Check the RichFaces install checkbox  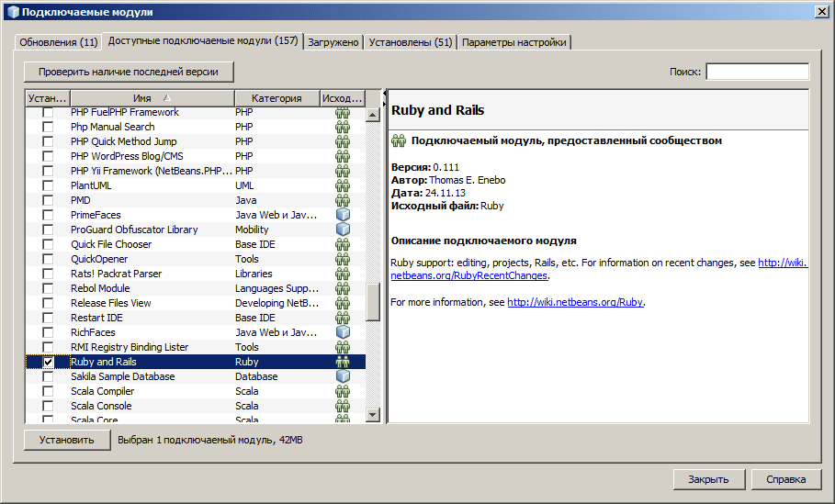click(48, 332)
